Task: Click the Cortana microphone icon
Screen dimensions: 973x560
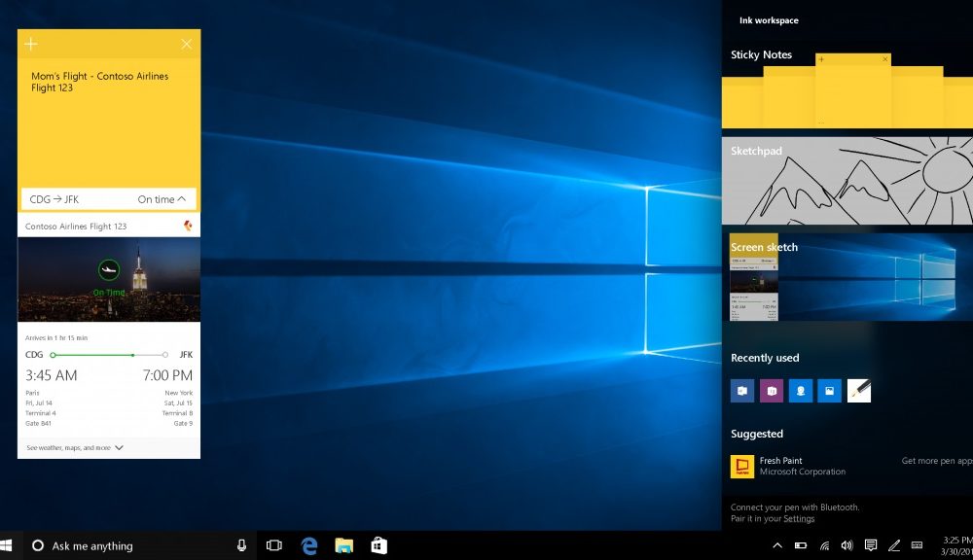Action: [x=241, y=545]
